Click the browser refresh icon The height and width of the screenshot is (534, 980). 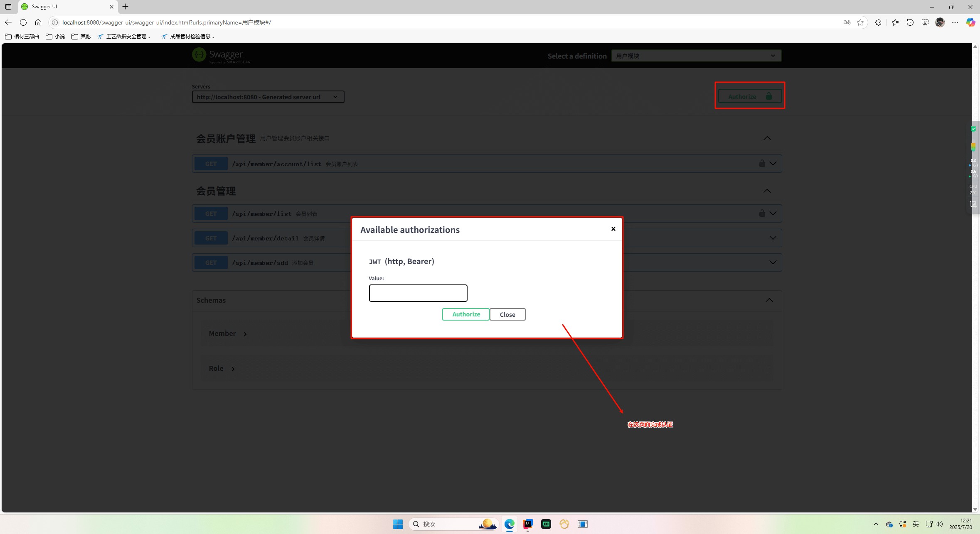click(x=23, y=22)
